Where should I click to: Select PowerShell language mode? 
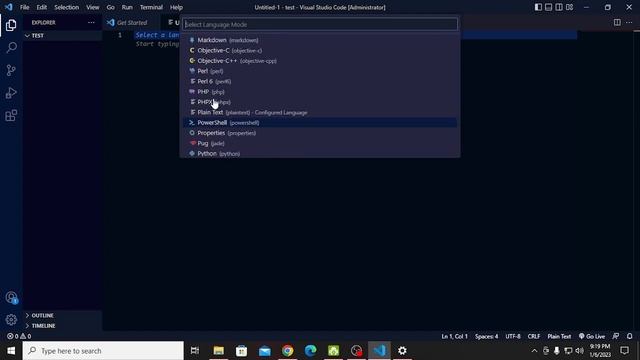tap(320, 122)
